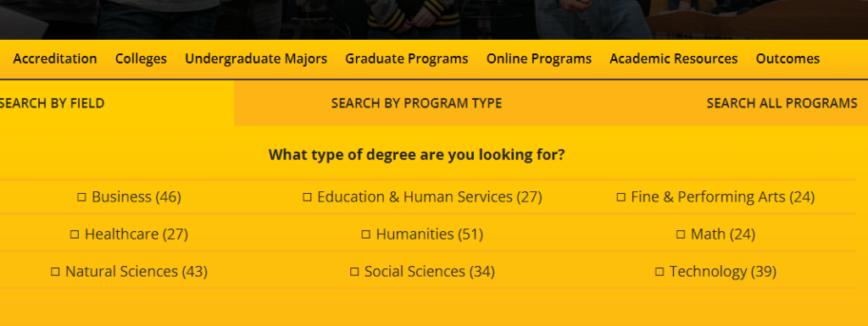The image size is (868, 326).
Task: Navigate to the Outcomes page
Action: coord(787,58)
